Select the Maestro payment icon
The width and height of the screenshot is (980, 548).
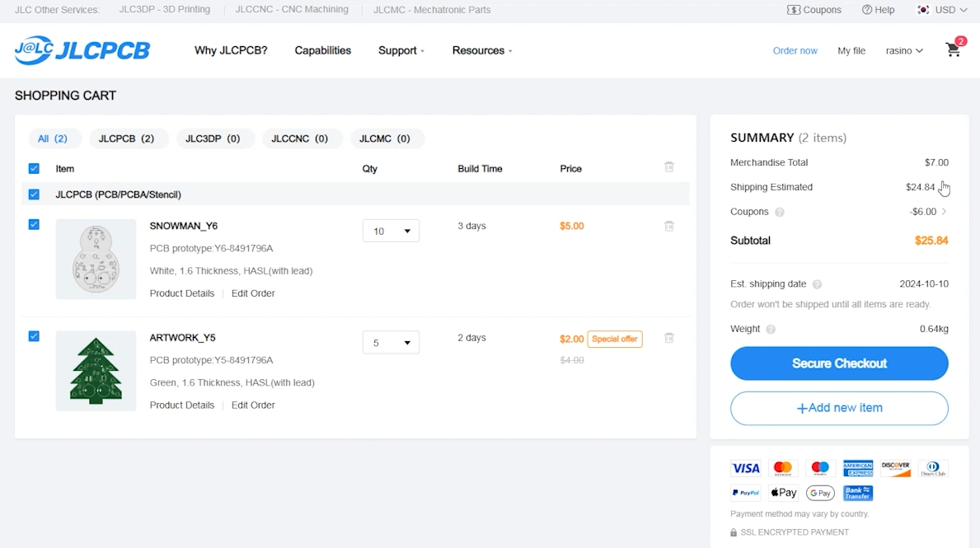(820, 468)
